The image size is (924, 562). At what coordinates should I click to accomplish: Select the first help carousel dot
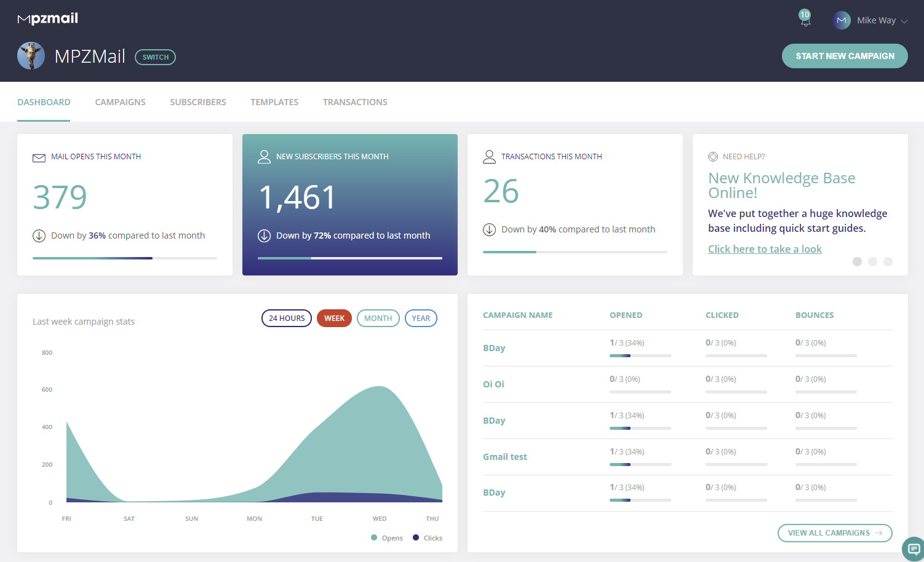857,262
